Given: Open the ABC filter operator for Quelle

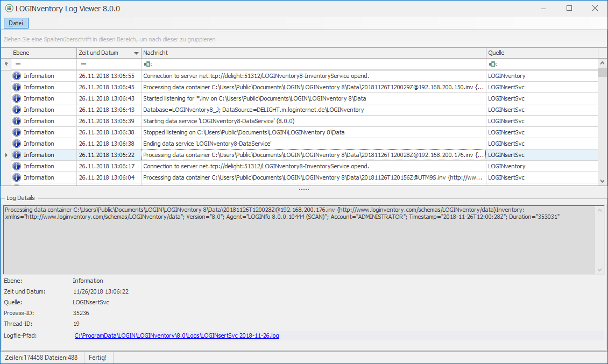Looking at the screenshot, I should 493,64.
